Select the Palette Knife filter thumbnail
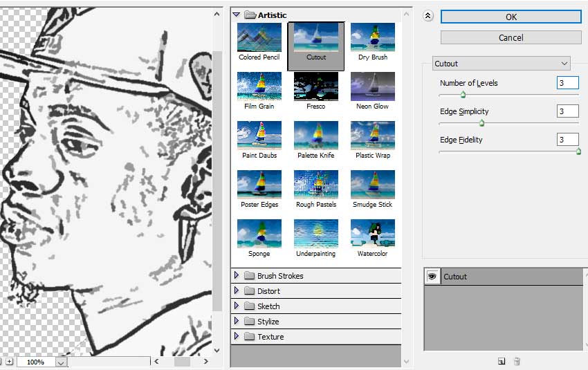 (x=315, y=136)
